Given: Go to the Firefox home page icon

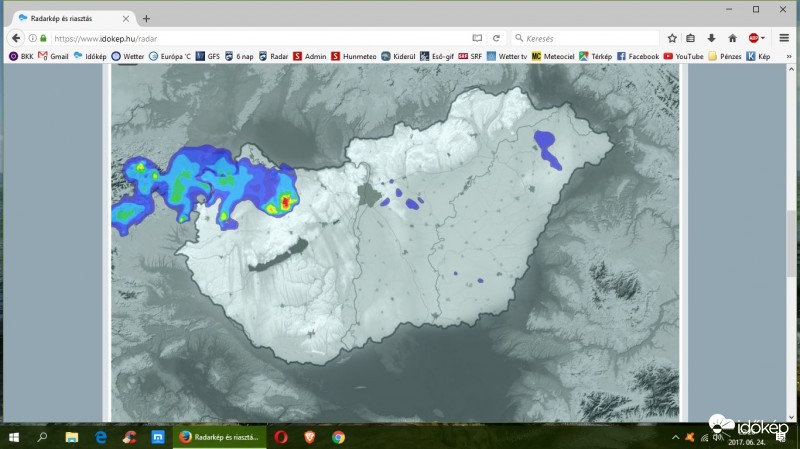Looking at the screenshot, I should click(x=732, y=38).
